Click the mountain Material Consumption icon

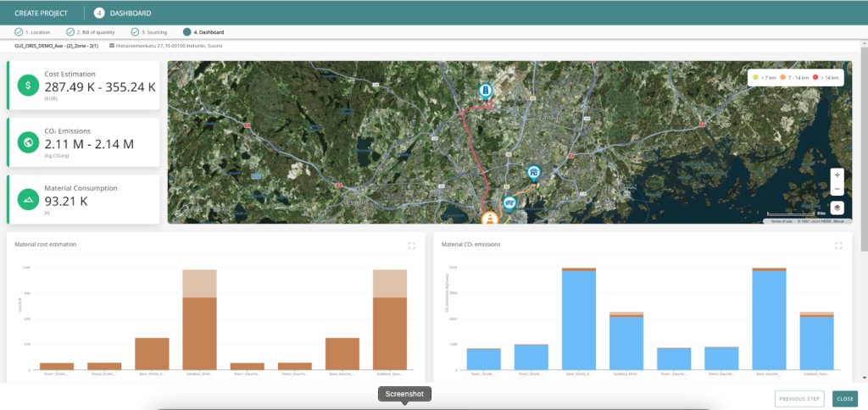[x=28, y=199]
